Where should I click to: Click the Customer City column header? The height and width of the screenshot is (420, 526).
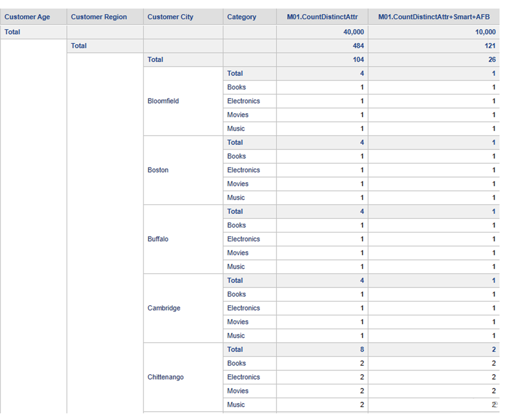[170, 17]
